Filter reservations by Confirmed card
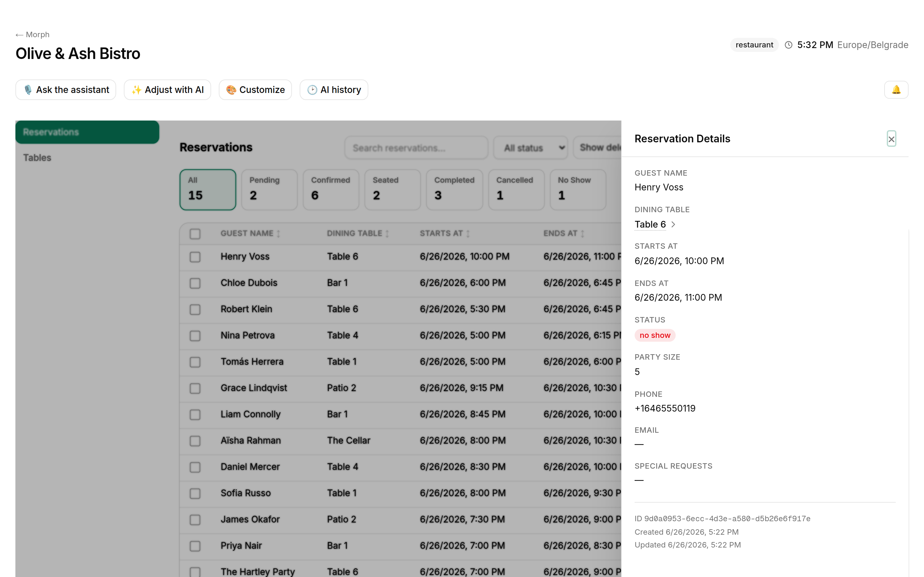 click(331, 190)
